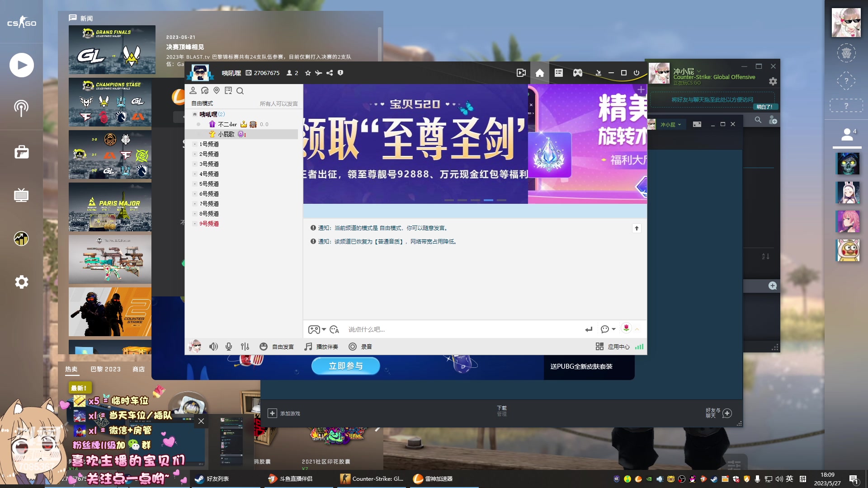Click 播放伴奏 play accompaniment button

(x=321, y=347)
